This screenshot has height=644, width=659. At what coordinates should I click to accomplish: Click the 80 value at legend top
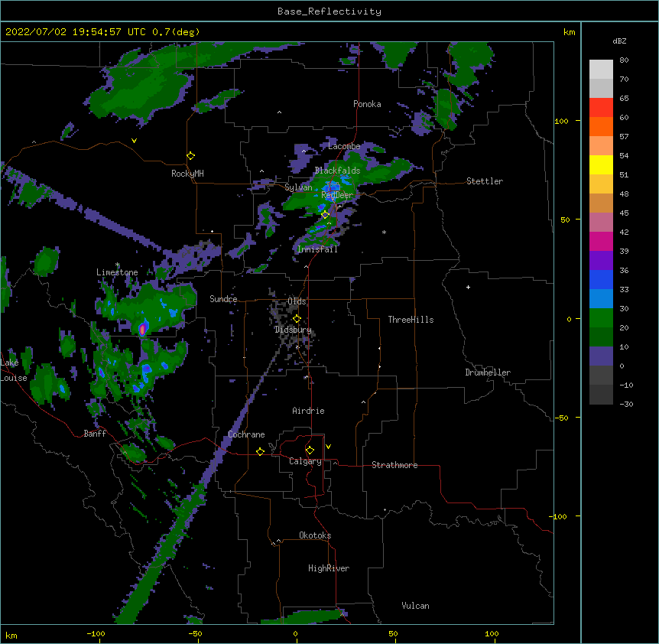(x=624, y=60)
